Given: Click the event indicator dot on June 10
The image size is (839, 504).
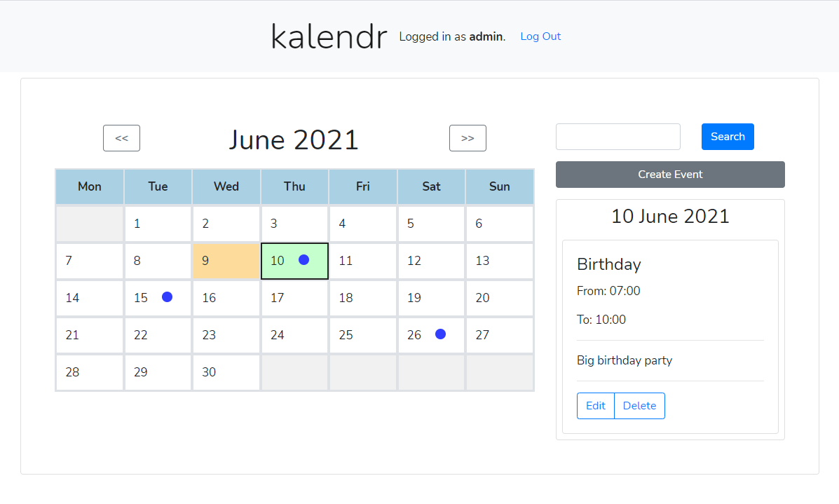Looking at the screenshot, I should point(303,259).
